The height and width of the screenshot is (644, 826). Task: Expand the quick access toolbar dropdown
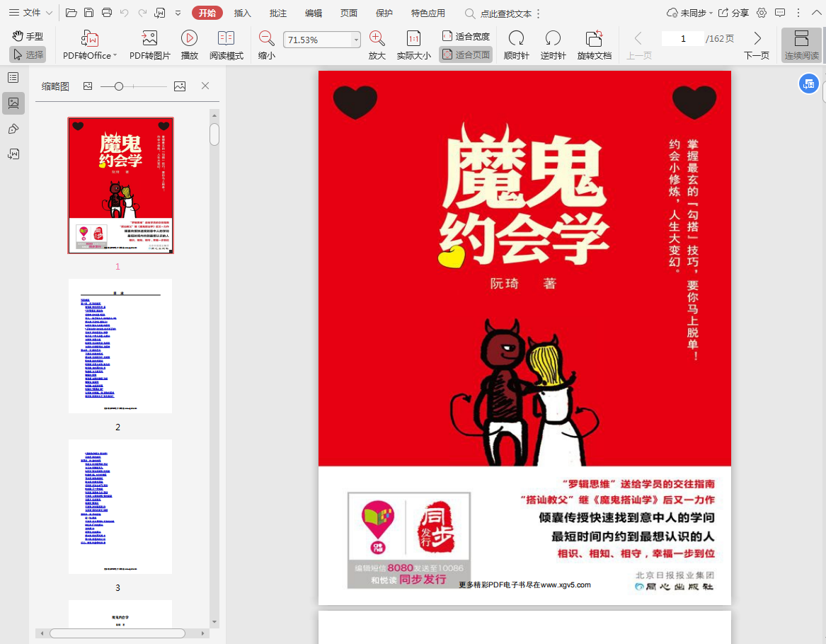[178, 13]
